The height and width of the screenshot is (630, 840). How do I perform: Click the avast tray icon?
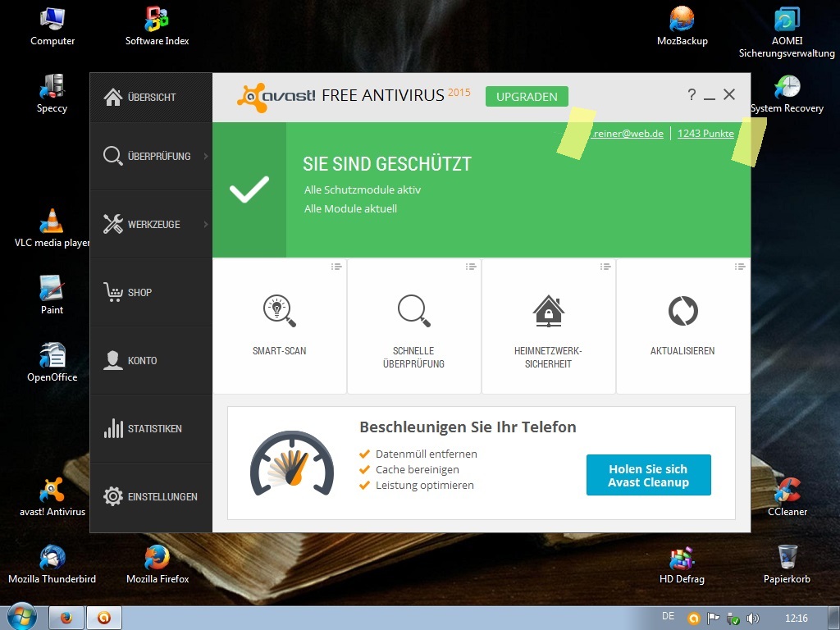click(694, 619)
